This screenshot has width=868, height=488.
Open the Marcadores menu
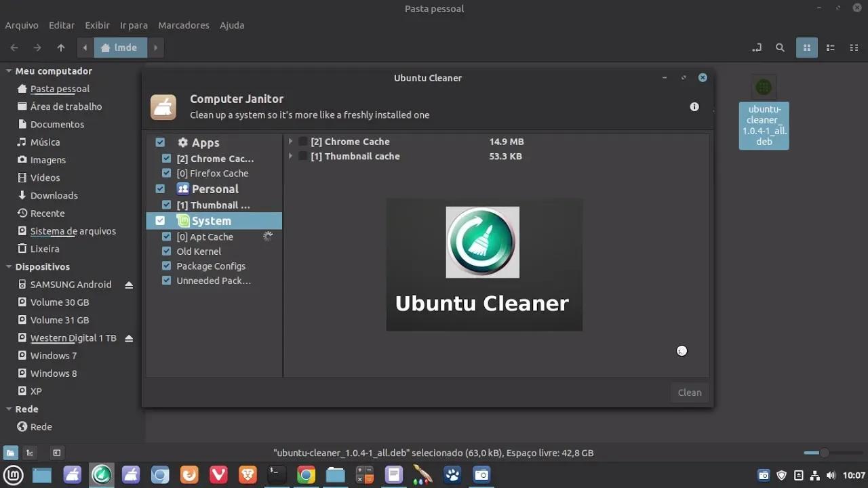(183, 25)
